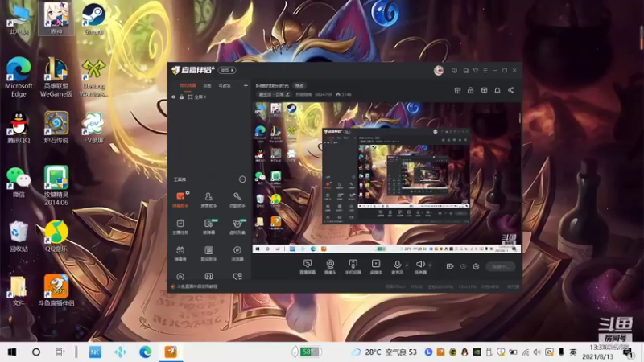Open the gear on 弹幕助手 tool

coord(188,192)
